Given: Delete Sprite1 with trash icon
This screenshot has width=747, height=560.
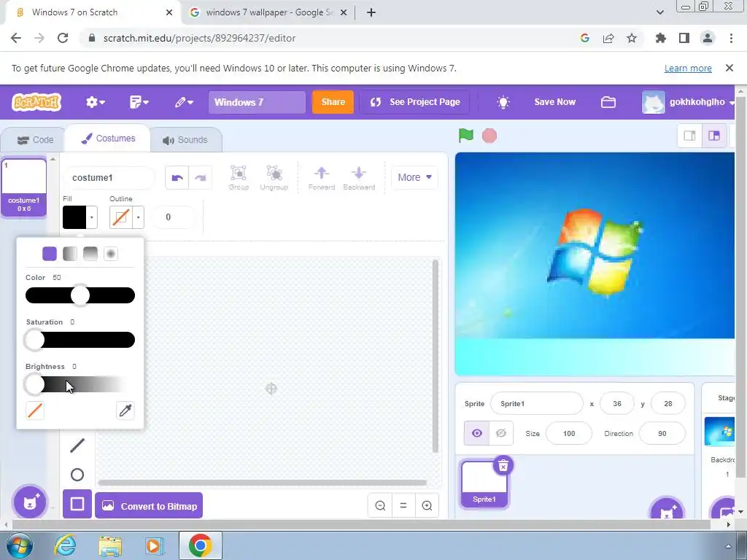Looking at the screenshot, I should click(x=503, y=466).
